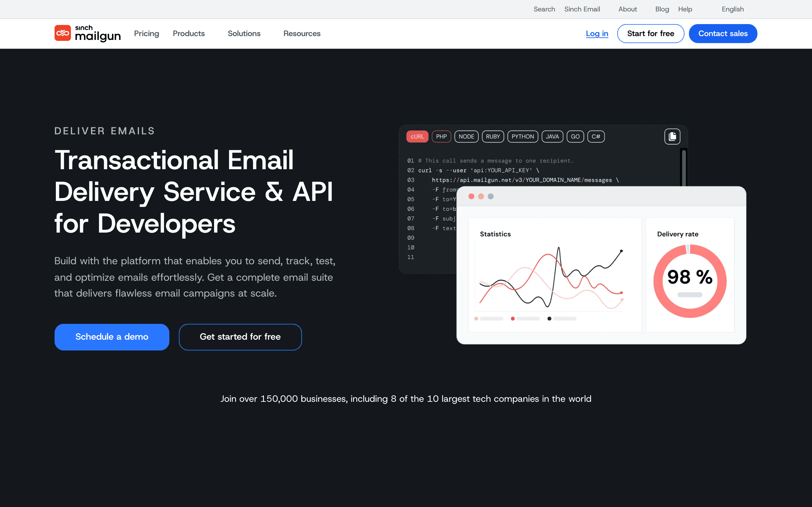The height and width of the screenshot is (507, 812).
Task: Expand the Resources navigation menu
Action: click(x=301, y=34)
